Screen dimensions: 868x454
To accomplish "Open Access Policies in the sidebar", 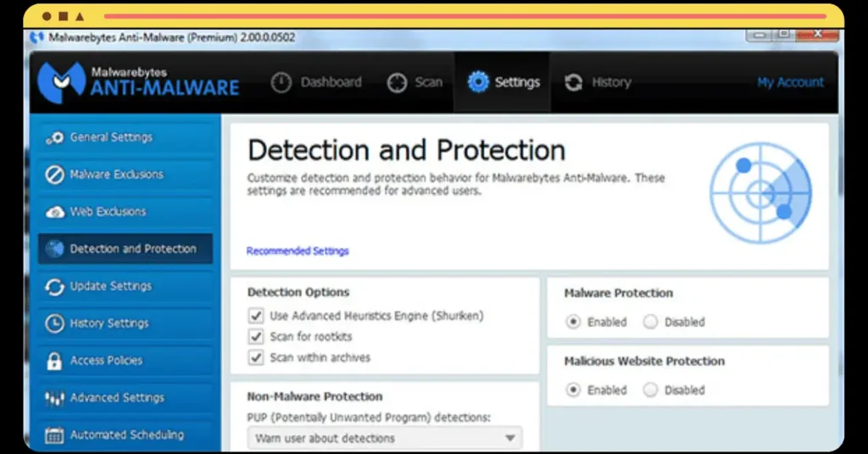I will coord(125,361).
